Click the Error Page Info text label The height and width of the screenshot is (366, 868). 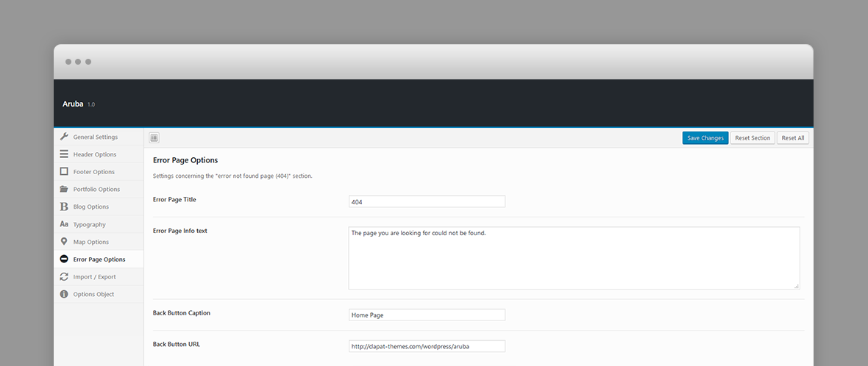180,231
